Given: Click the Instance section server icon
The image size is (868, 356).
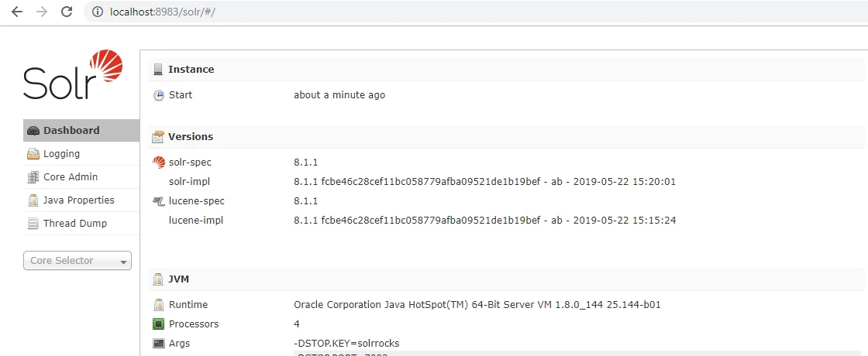Looking at the screenshot, I should tap(158, 70).
